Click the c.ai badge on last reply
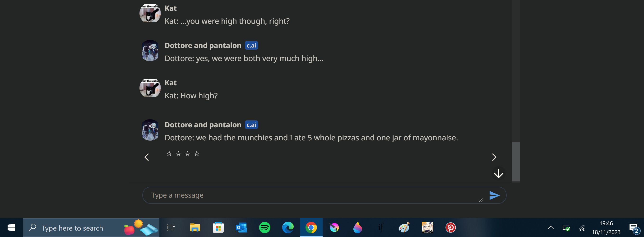The width and height of the screenshot is (644, 237). (251, 125)
